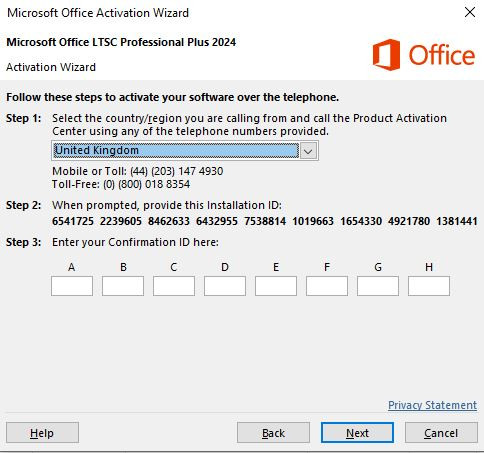Click Confirmation ID field F

(327, 286)
